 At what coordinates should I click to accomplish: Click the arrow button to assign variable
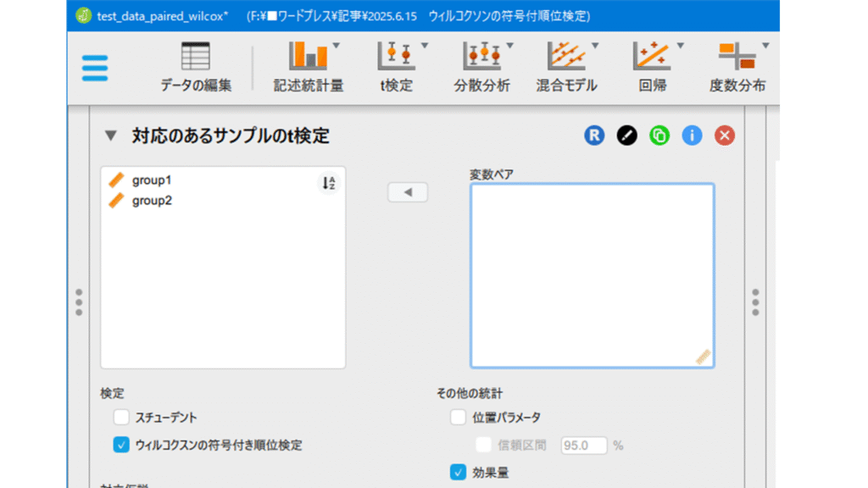tap(408, 193)
